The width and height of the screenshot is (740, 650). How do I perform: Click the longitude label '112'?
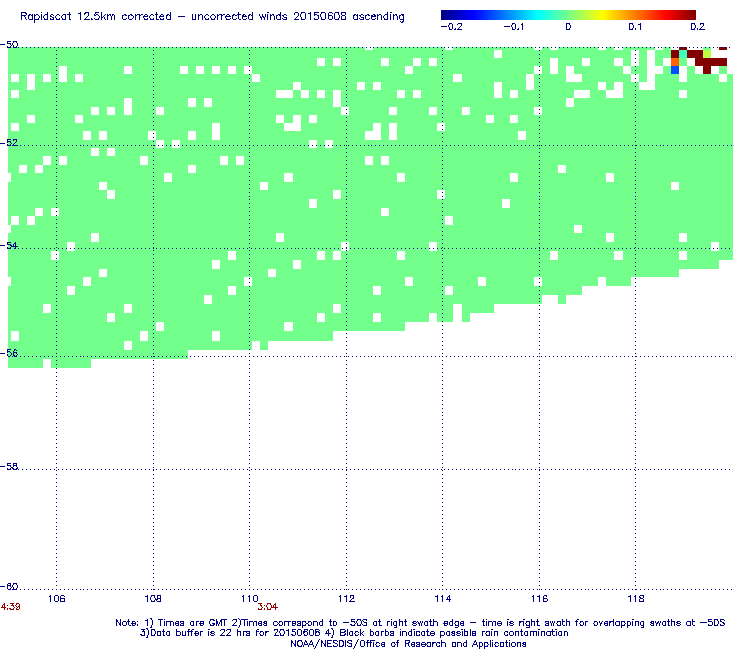coord(346,599)
